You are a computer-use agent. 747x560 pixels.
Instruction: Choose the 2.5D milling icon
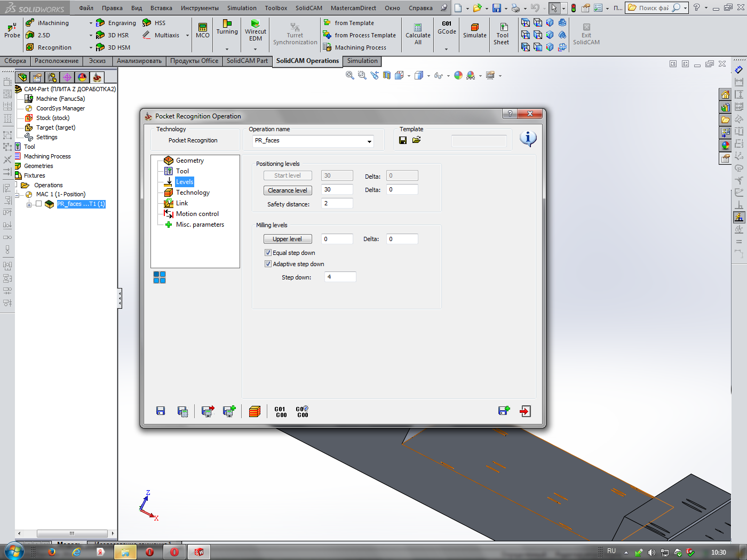coord(30,35)
